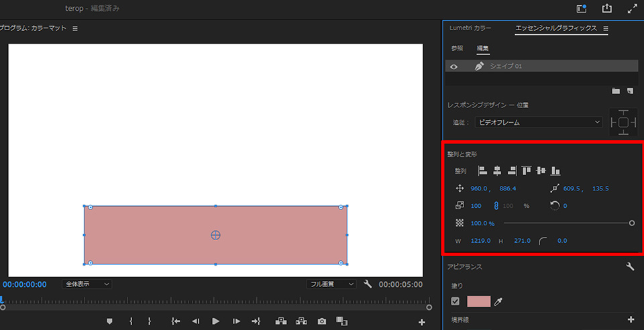644x330 pixels.
Task: Open the comparison view
Action: pyautogui.click(x=341, y=321)
